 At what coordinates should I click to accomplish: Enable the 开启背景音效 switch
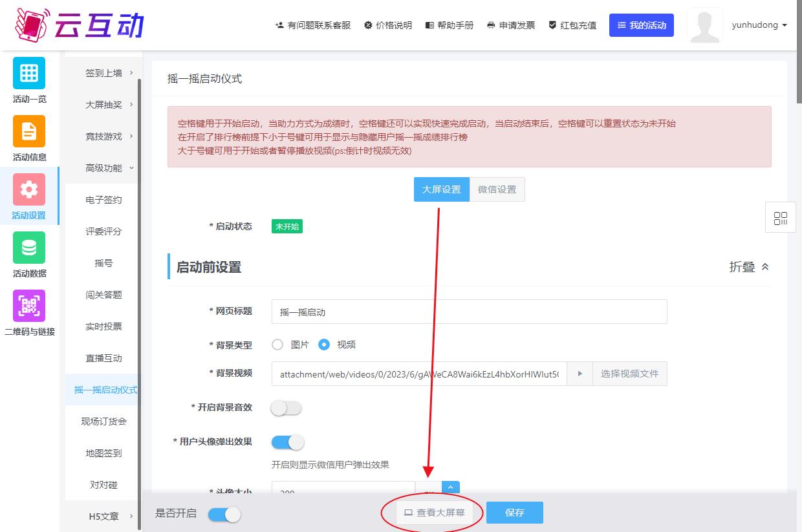pos(287,408)
